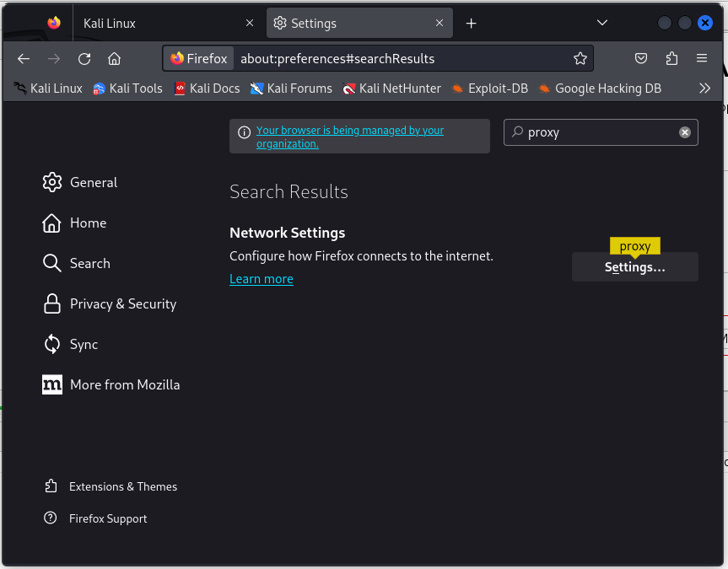This screenshot has width=728, height=569.
Task: Open Kali Tools bookmark
Action: click(x=127, y=89)
